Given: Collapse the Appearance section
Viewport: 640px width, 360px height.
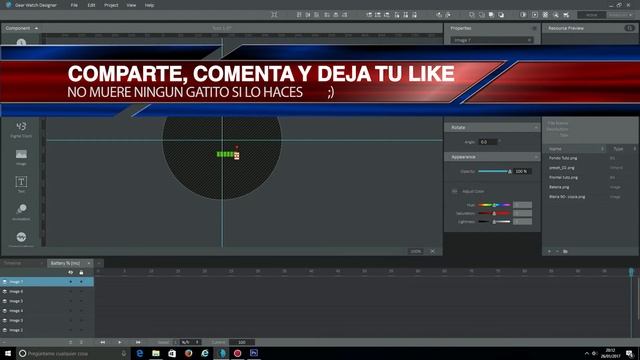Looking at the screenshot, I should (536, 157).
